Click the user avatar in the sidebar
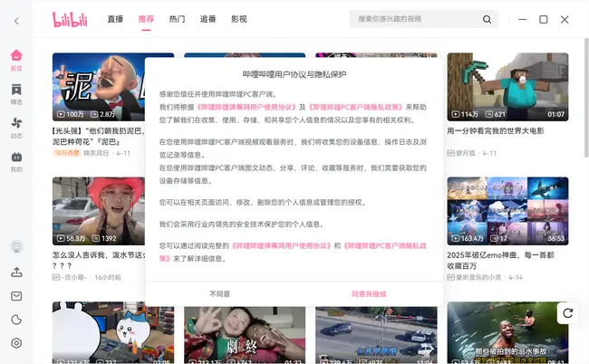Screen dimensions: 589x364 [16, 246]
